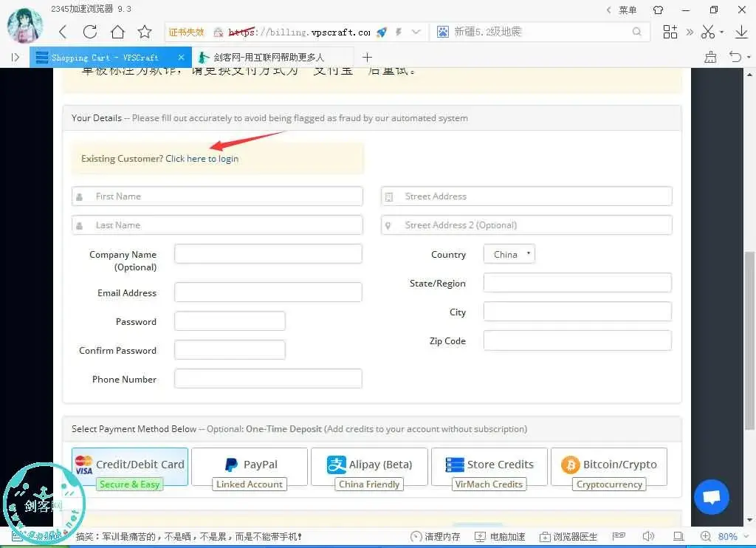Expand the address bar history dropdown arrow
This screenshot has width=756, height=548.
(x=416, y=32)
